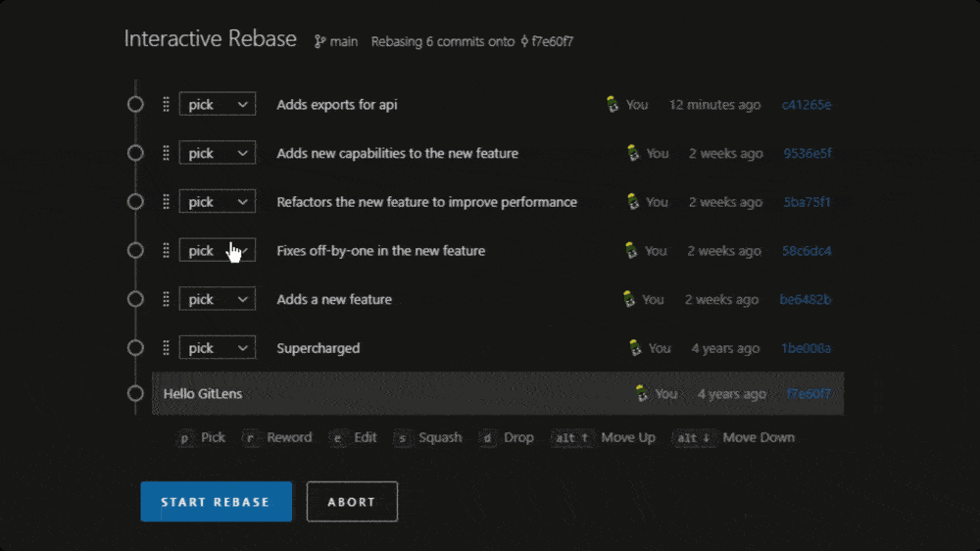The image size is (980, 551).
Task: Click commit graph circle for Adds exports for api
Action: click(x=135, y=105)
